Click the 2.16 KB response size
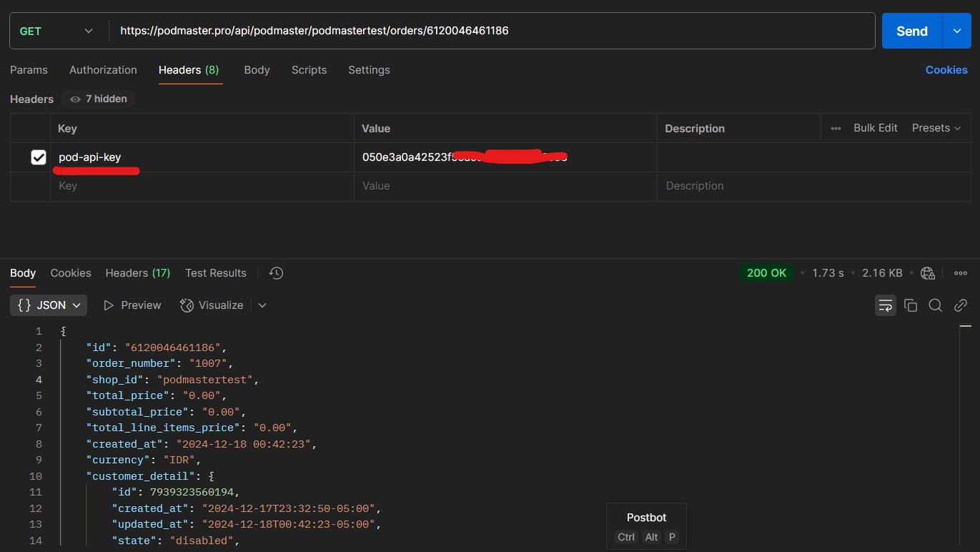 [882, 273]
